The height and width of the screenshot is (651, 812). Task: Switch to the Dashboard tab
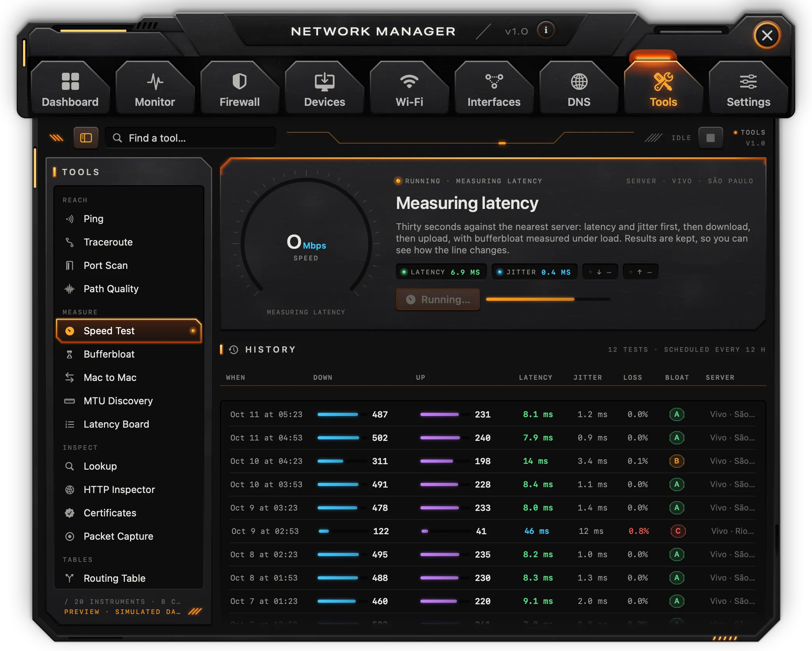tap(70, 88)
